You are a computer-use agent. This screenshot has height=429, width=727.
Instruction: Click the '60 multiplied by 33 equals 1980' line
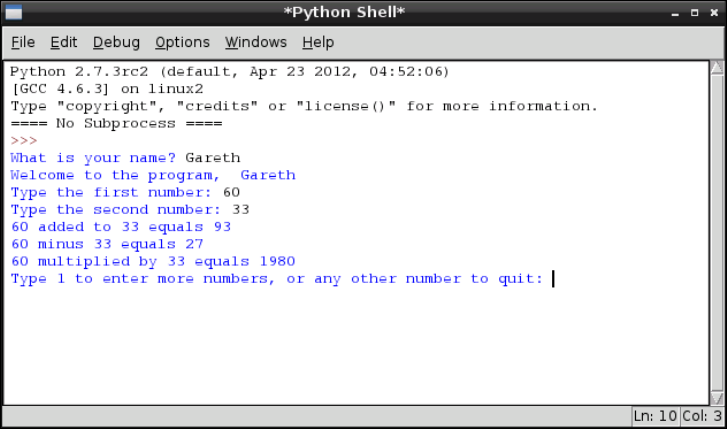tap(153, 261)
